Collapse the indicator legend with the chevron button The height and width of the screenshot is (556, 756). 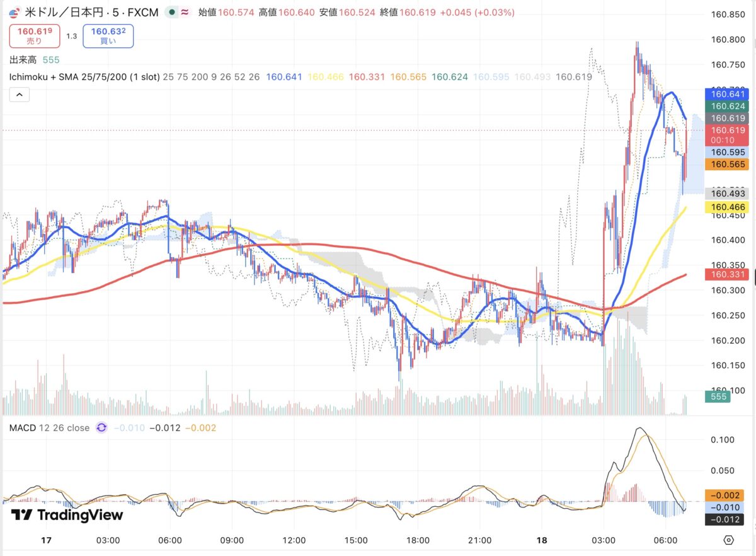[x=19, y=95]
